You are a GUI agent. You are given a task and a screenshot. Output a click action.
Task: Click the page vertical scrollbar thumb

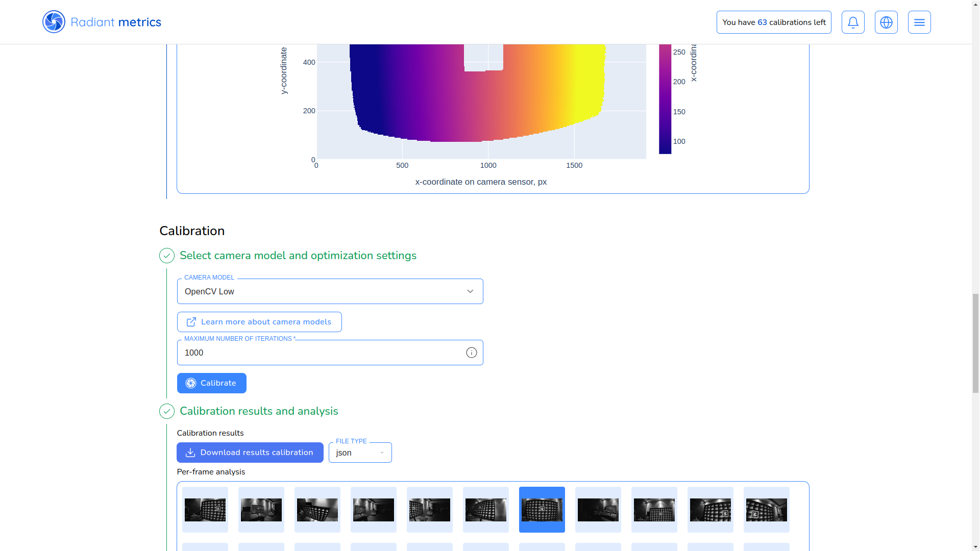[x=975, y=343]
